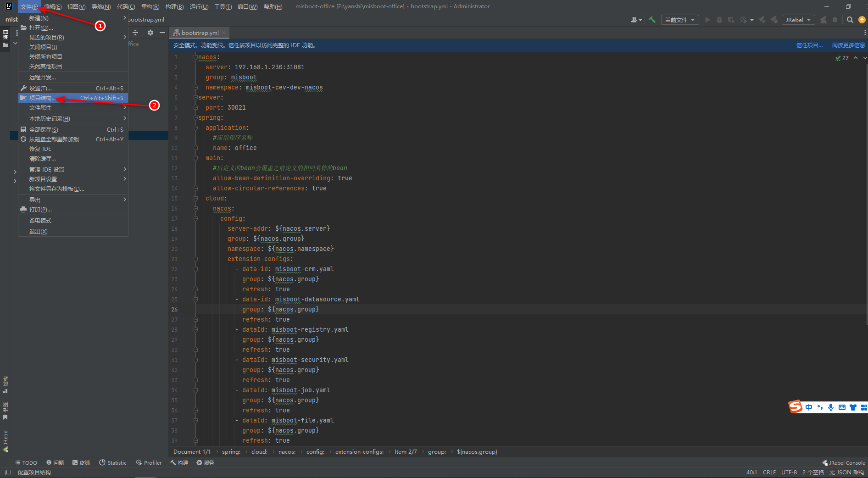Screen dimensions: 868x478
Task: Click the UTF-8 encoding status indicator
Action: [x=789, y=472]
